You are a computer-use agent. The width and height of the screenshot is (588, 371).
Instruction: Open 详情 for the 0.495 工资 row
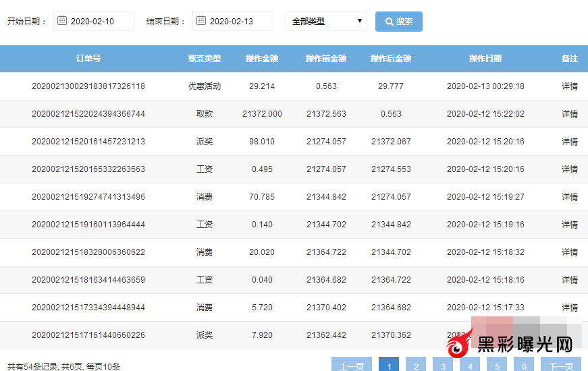tap(569, 169)
